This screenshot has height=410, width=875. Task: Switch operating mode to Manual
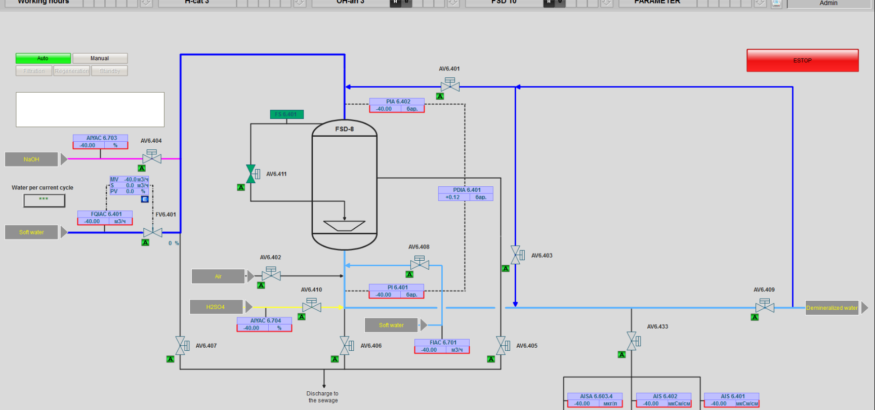[x=100, y=59]
